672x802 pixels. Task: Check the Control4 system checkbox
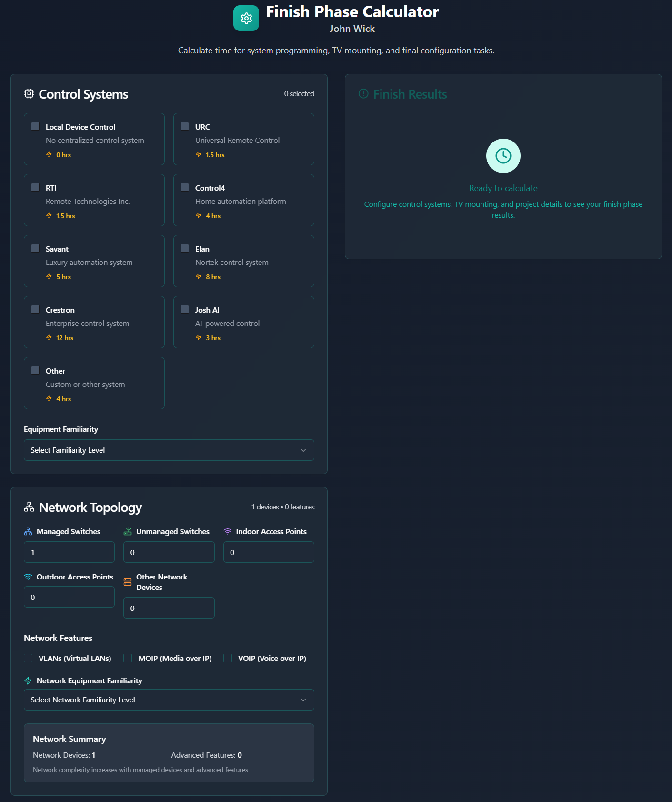click(185, 188)
